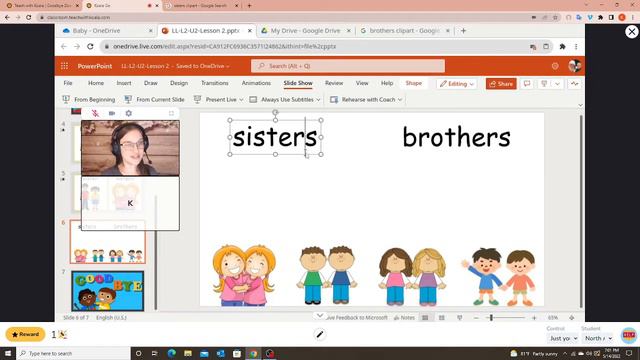Expand the Present options arrow beside Share
The height and width of the screenshot is (360, 640).
point(557,84)
